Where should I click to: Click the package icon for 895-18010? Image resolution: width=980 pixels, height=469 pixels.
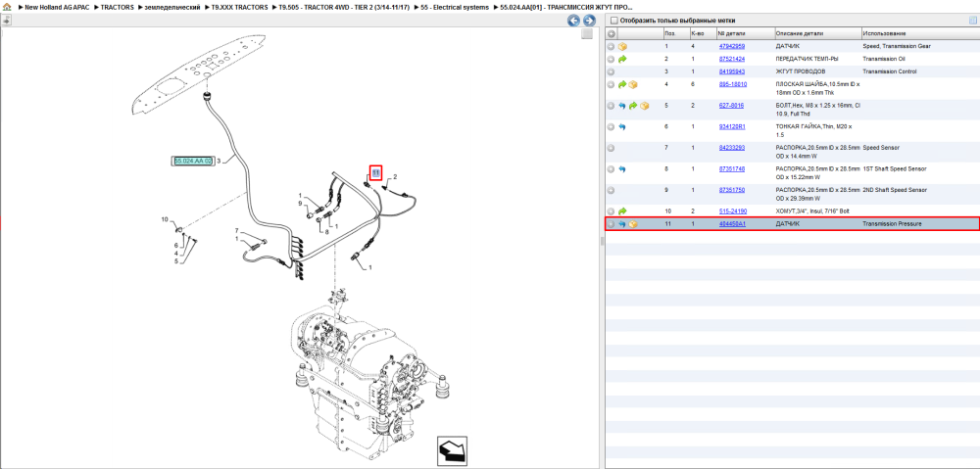632,84
